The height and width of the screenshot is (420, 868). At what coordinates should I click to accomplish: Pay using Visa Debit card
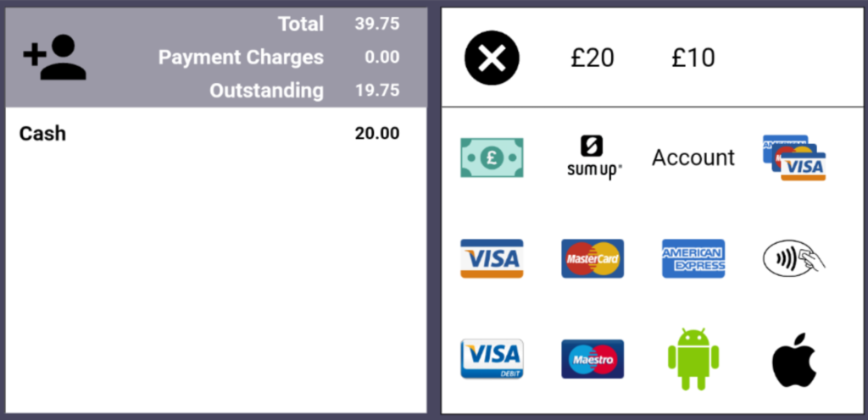(492, 359)
